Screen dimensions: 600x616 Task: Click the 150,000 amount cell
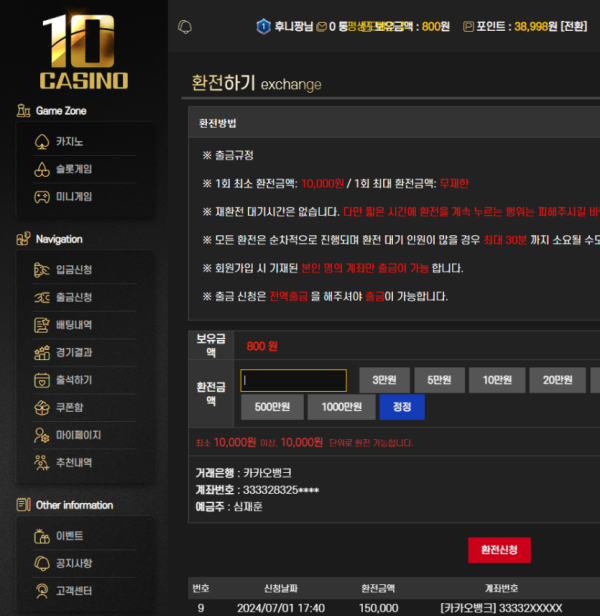click(x=378, y=608)
